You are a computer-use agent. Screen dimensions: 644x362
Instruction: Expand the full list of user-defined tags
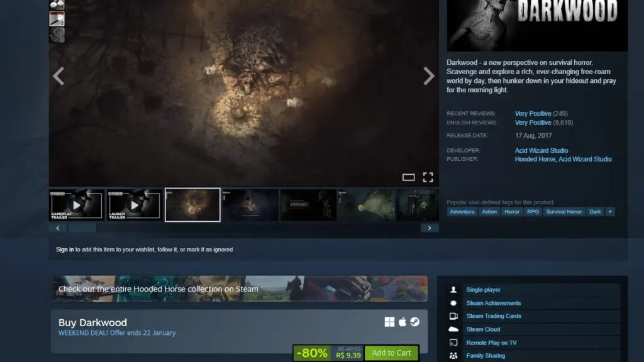pos(609,212)
